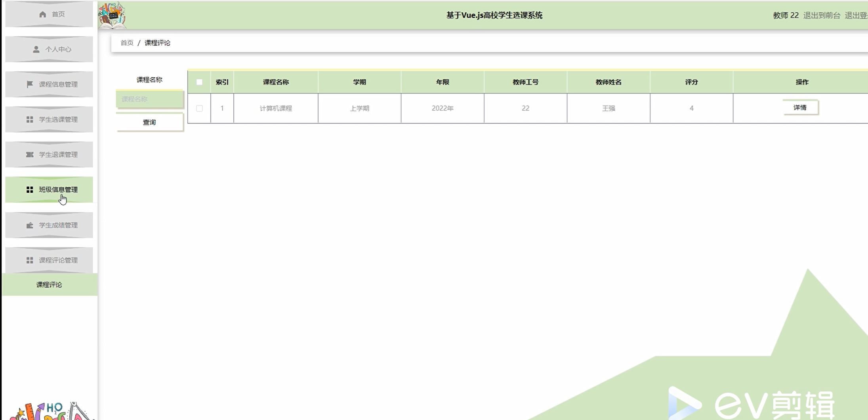868x420 pixels.
Task: Click the icon beside 学生成绩管理
Action: click(30, 225)
